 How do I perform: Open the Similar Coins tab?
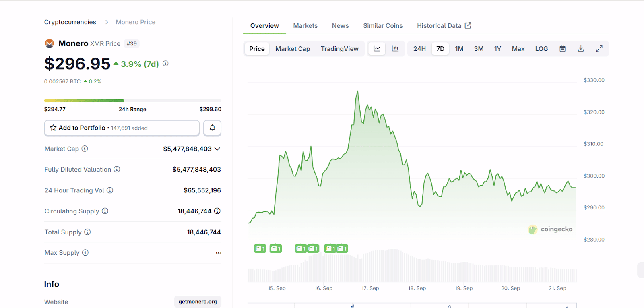coord(383,26)
